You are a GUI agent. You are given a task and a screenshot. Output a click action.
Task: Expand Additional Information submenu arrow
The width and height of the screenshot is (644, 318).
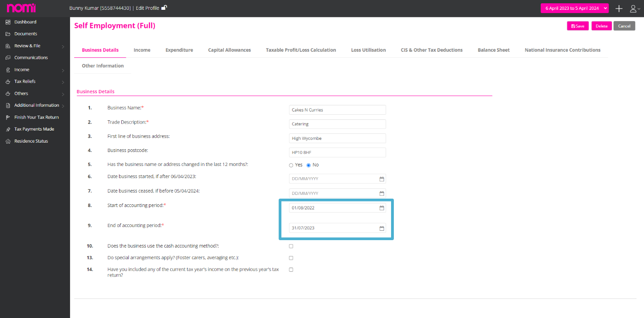(63, 106)
